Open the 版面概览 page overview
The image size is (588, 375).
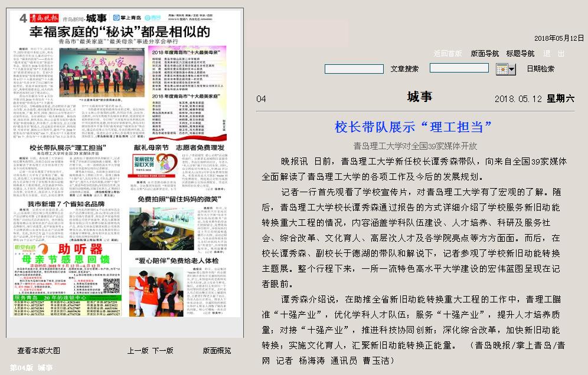coord(217,350)
